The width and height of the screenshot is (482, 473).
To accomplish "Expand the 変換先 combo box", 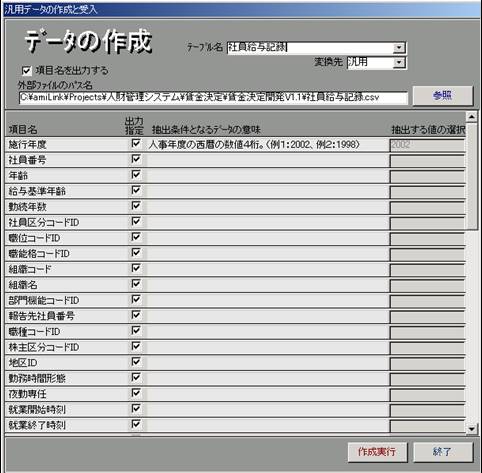I will [x=399, y=63].
